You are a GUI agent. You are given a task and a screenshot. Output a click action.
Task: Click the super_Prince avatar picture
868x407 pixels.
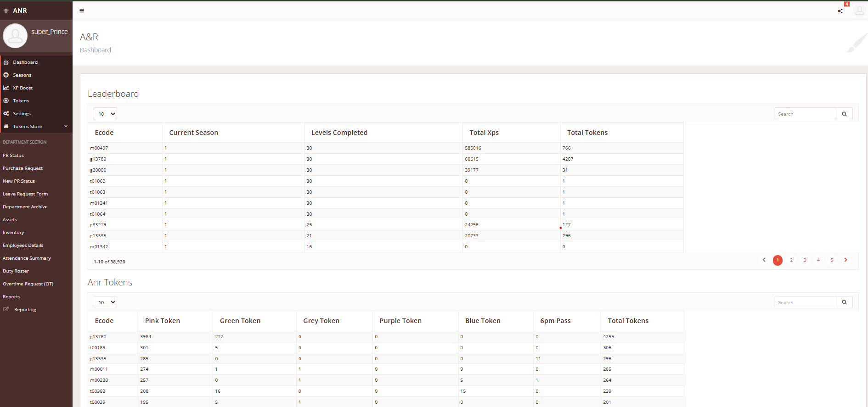click(15, 36)
